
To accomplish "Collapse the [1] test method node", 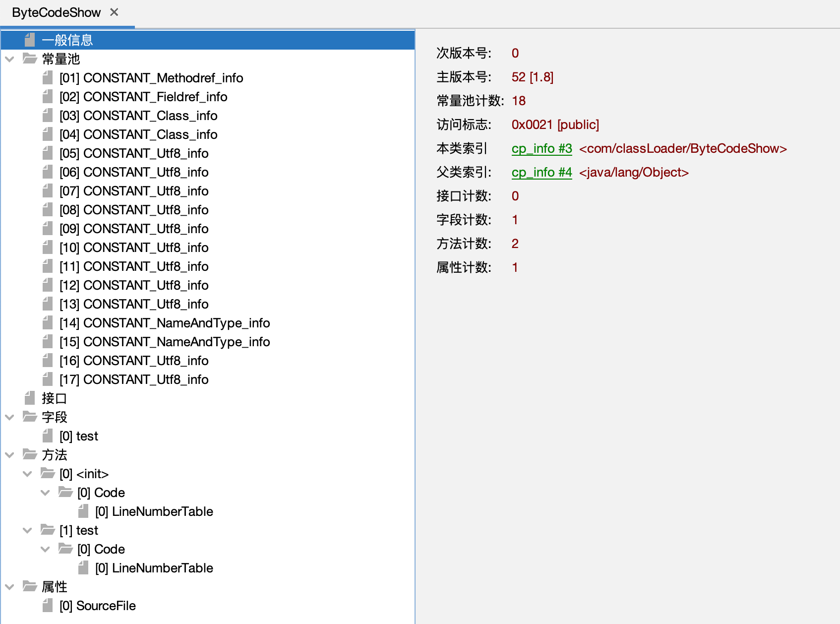I will pos(27,530).
